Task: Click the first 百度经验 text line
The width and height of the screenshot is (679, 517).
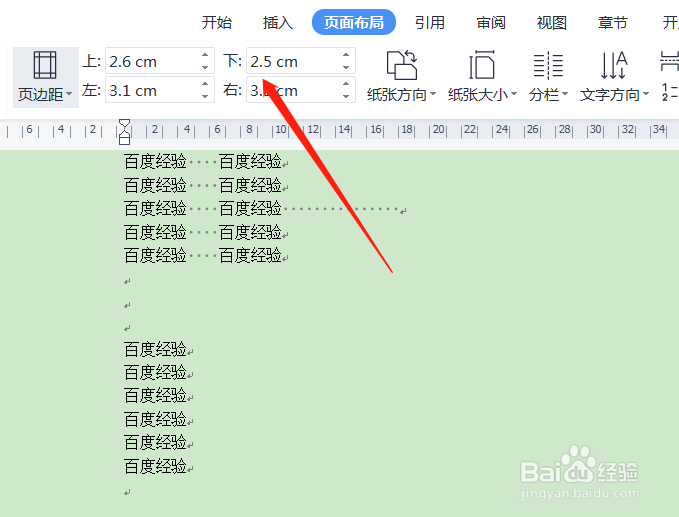Action: (206, 162)
